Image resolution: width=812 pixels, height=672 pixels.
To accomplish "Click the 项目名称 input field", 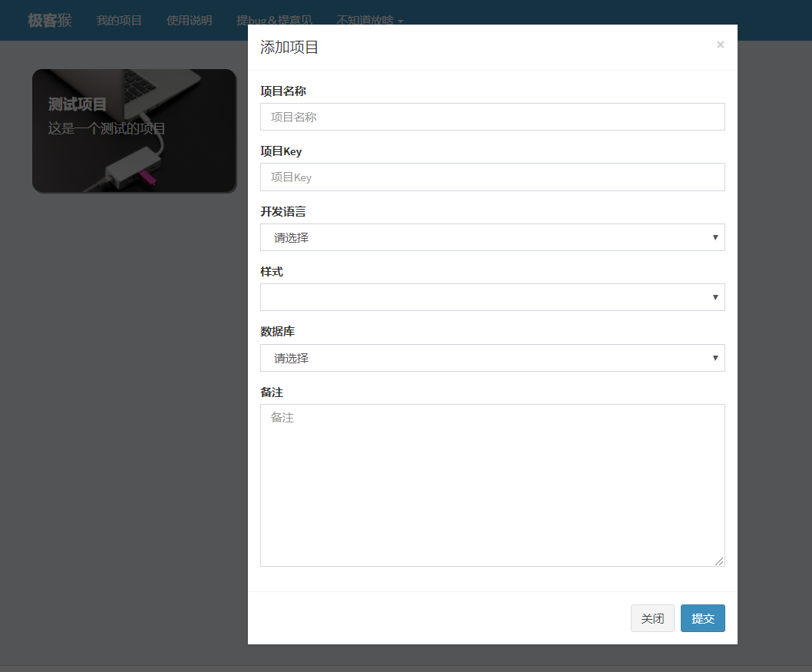I will 493,117.
